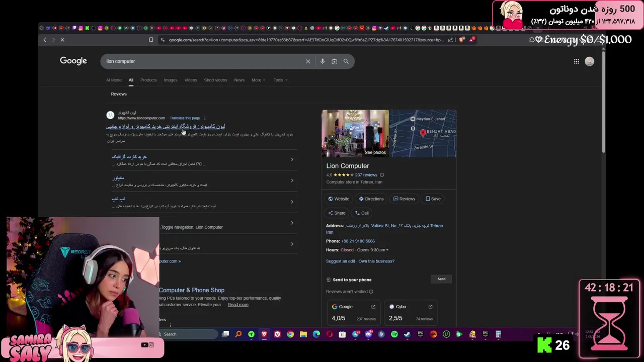Open Discord from the taskbar
Screen dimensions: 644x362
[368, 334]
